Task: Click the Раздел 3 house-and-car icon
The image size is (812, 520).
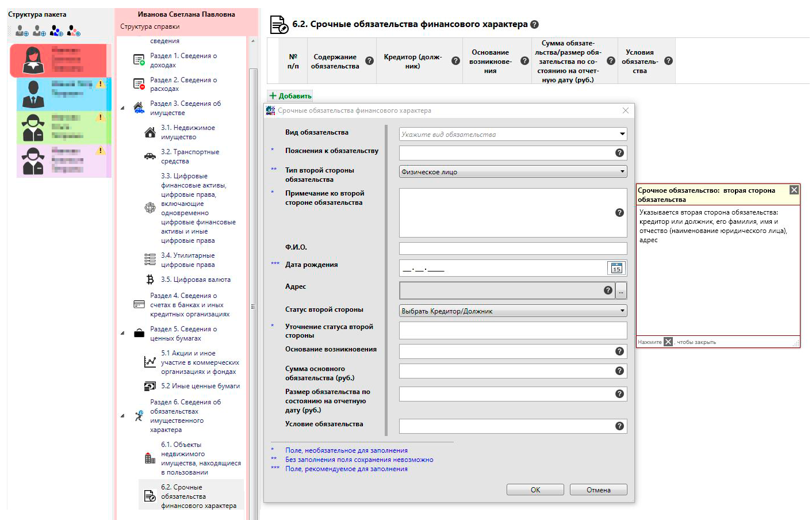Action: pos(139,108)
